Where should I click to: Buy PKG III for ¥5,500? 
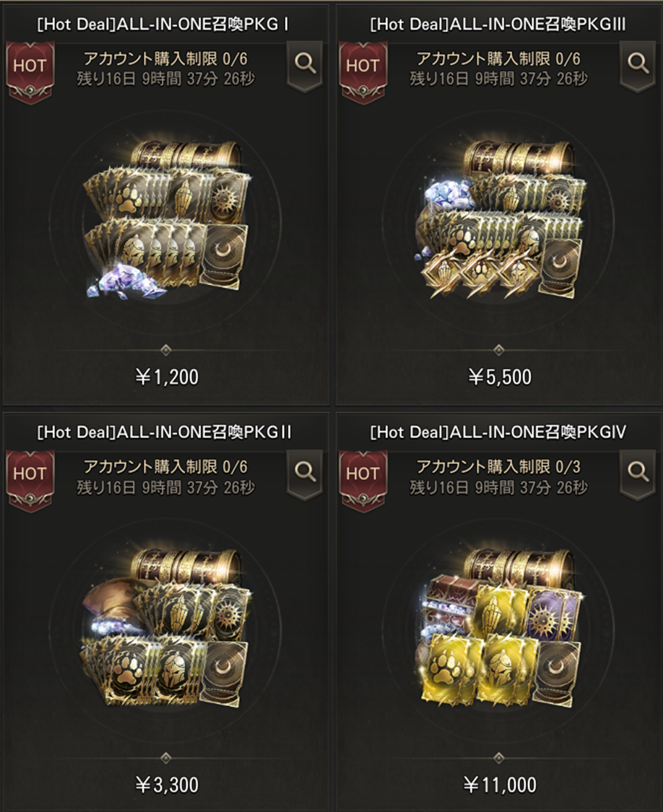[x=499, y=377]
